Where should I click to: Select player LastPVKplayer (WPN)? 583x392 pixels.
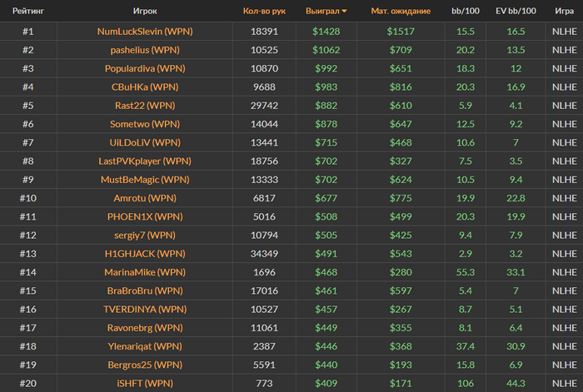pyautogui.click(x=145, y=161)
